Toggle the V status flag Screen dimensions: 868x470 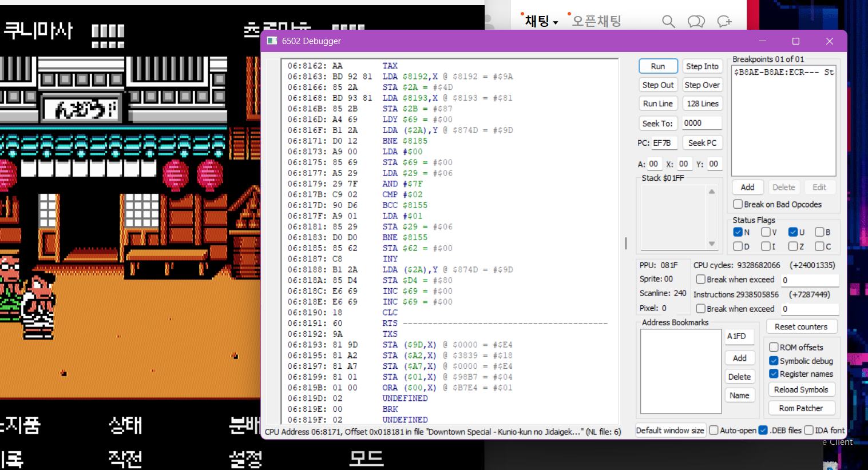766,232
